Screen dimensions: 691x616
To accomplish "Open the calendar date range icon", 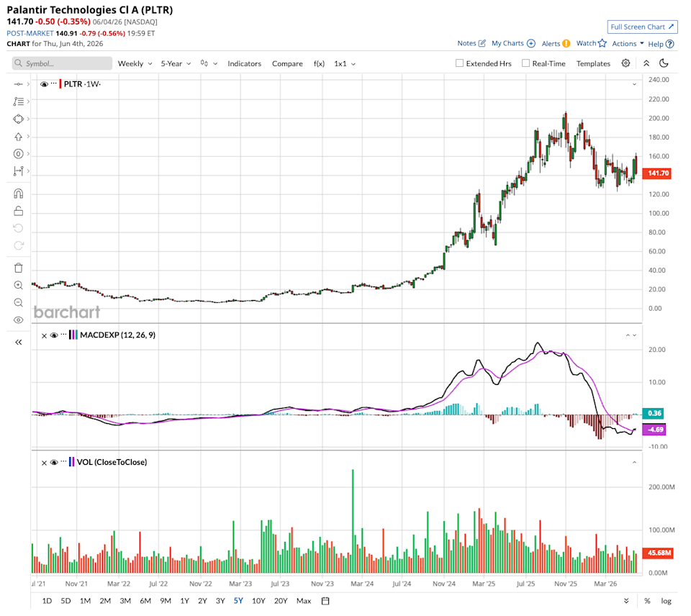I will [325, 601].
